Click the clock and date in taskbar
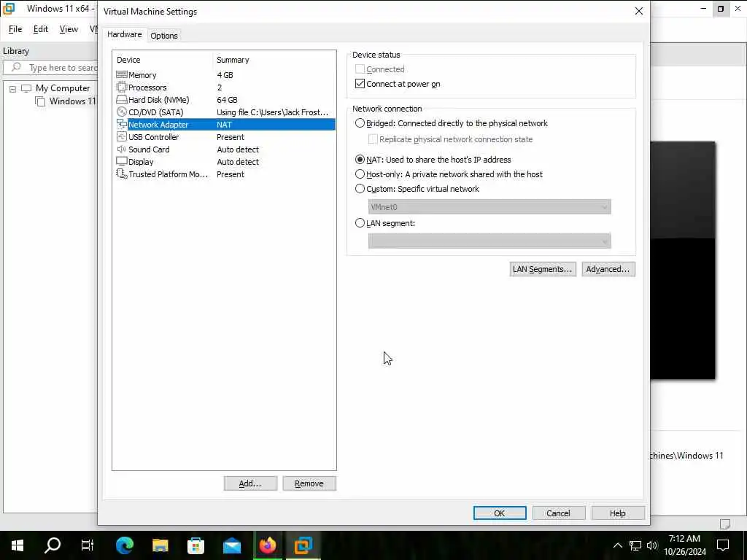Screen dimensions: 747x560 click(684, 545)
